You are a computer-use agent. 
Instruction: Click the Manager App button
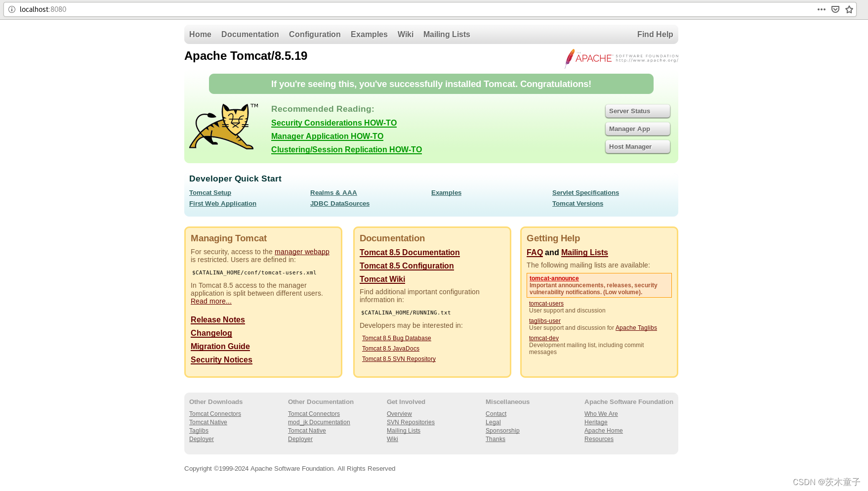point(638,129)
